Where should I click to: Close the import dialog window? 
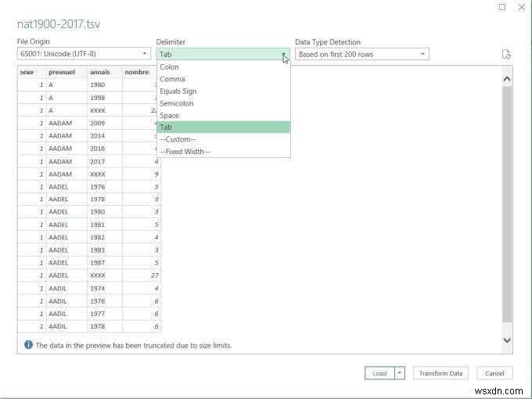pos(522,7)
